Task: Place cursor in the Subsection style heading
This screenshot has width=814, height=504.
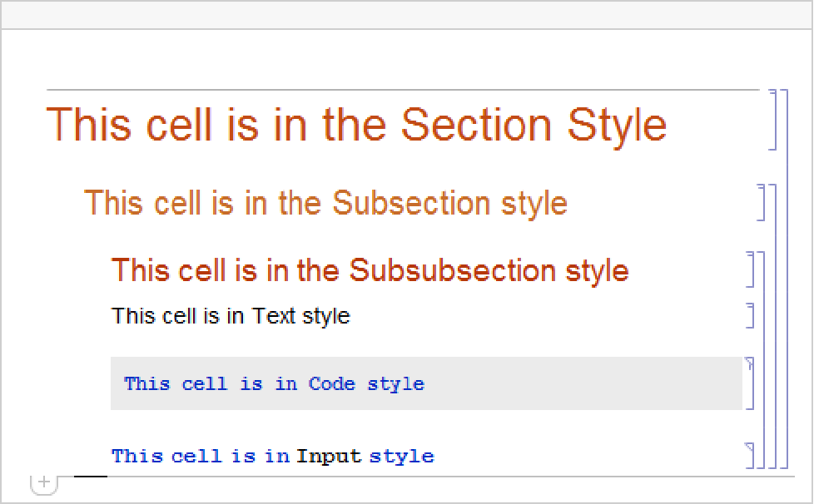Action: [325, 203]
